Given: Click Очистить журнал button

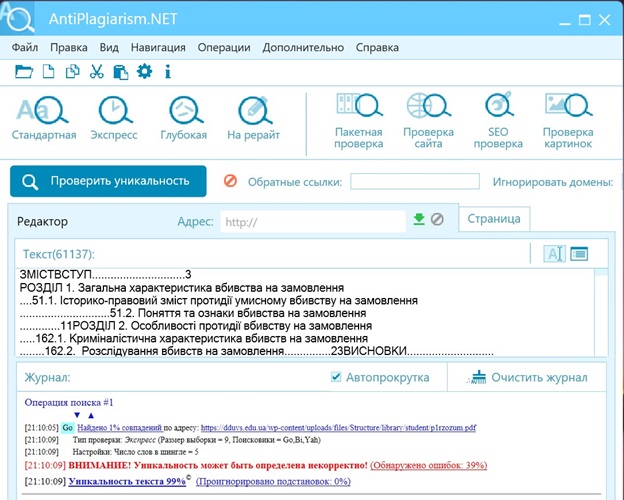Looking at the screenshot, I should pos(528,377).
